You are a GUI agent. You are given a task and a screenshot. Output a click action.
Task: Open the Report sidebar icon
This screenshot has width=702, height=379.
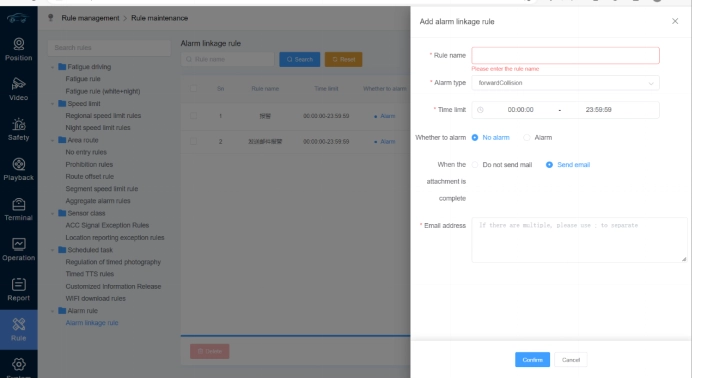tap(18, 284)
